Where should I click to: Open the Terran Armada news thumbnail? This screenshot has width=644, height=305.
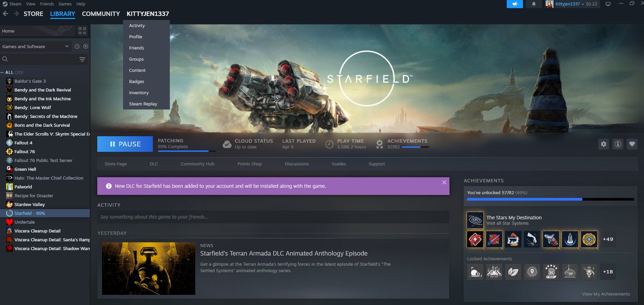click(149, 268)
